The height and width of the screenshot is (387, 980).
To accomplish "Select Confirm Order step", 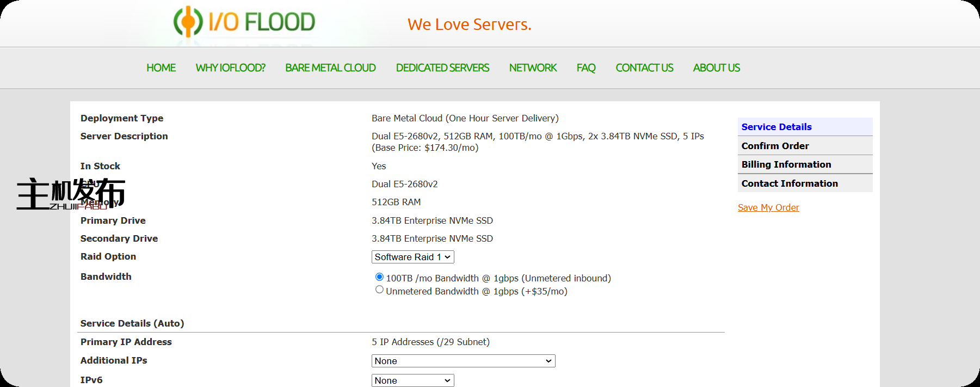I will pos(775,146).
